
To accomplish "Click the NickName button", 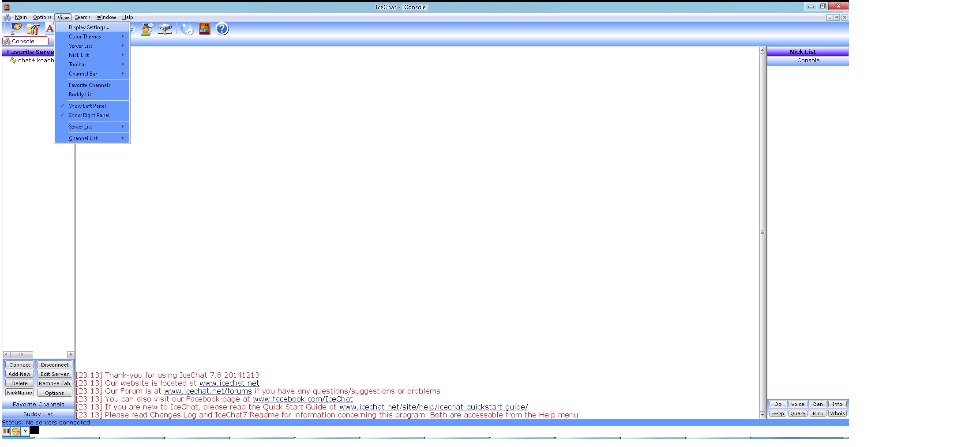I will tap(19, 393).
